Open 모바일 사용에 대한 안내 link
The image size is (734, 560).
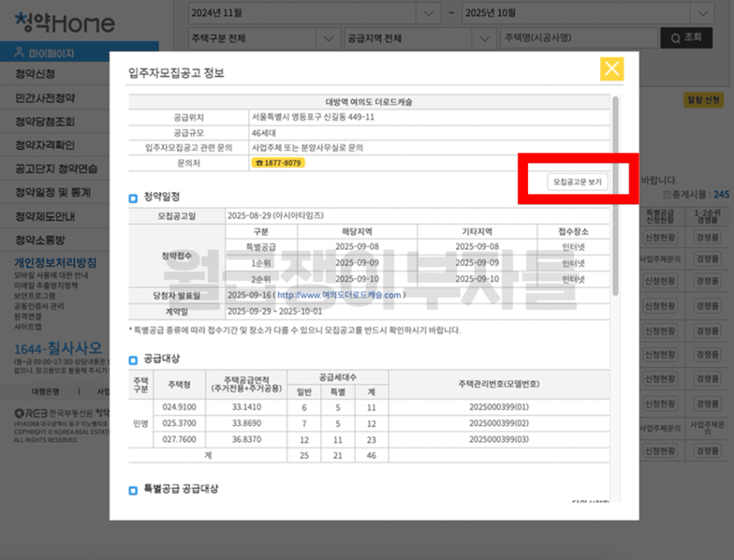(51, 275)
